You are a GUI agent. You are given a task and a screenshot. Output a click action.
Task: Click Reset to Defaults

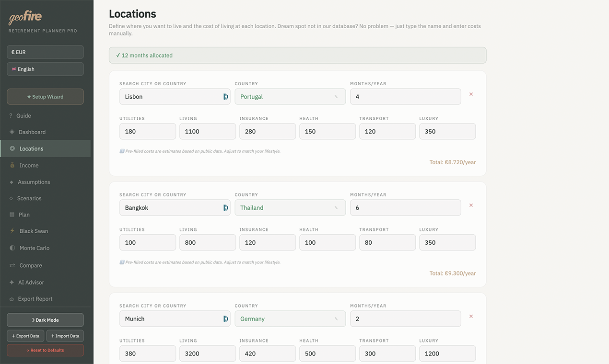click(45, 350)
